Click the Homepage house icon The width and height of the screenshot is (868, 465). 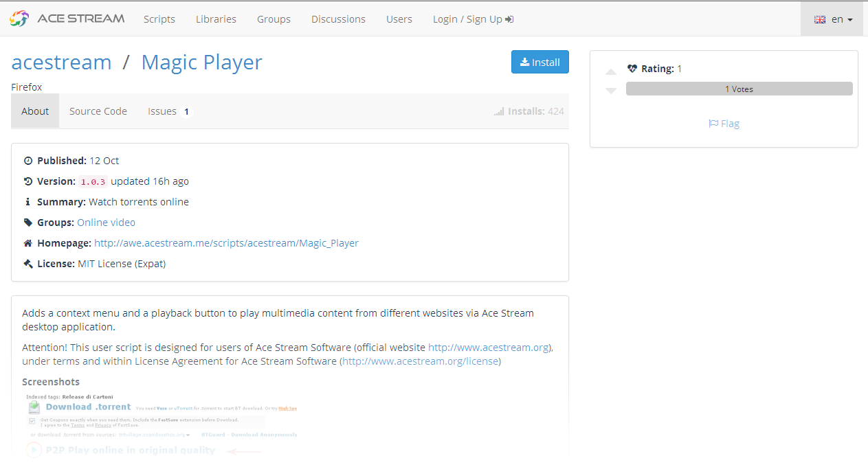(x=28, y=243)
